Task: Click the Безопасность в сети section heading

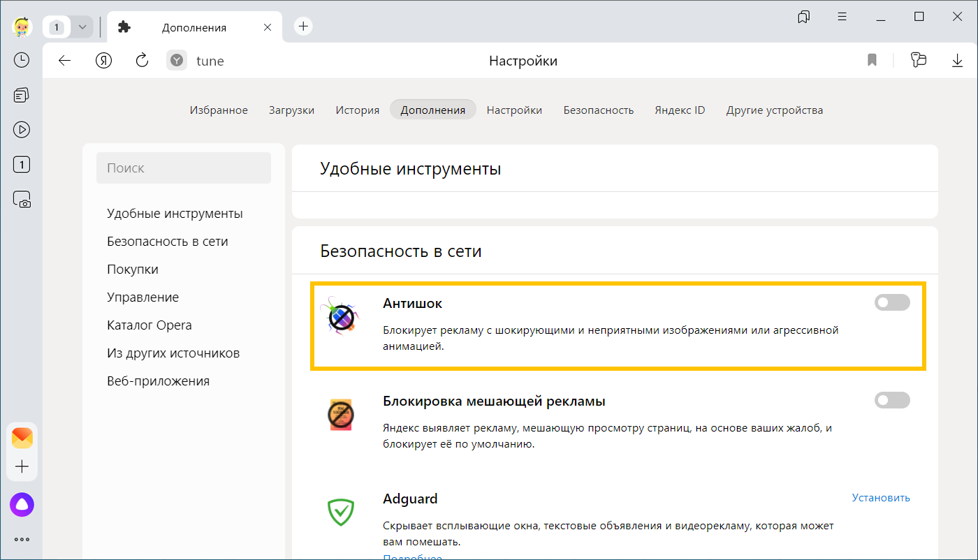Action: coord(401,251)
